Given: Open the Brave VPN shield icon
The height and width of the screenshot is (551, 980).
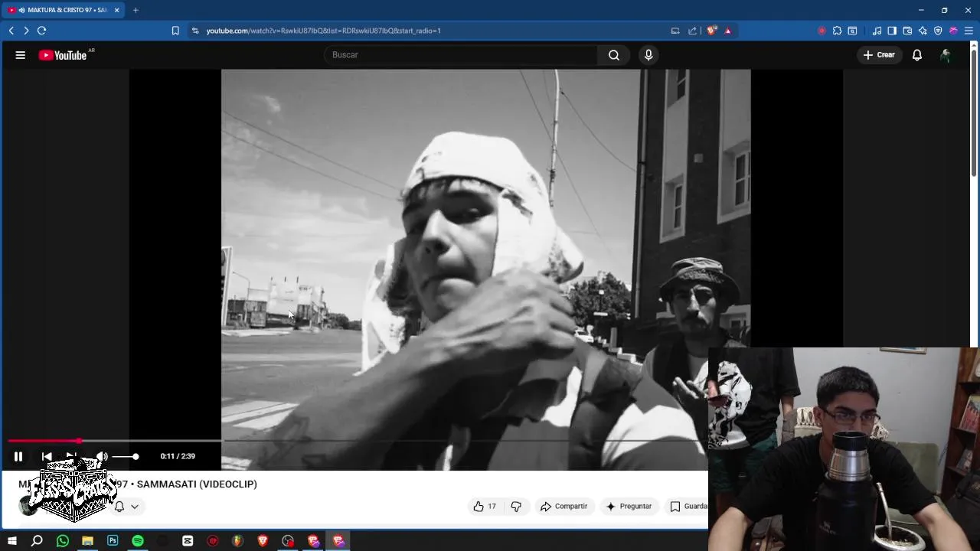Looking at the screenshot, I should click(x=938, y=31).
